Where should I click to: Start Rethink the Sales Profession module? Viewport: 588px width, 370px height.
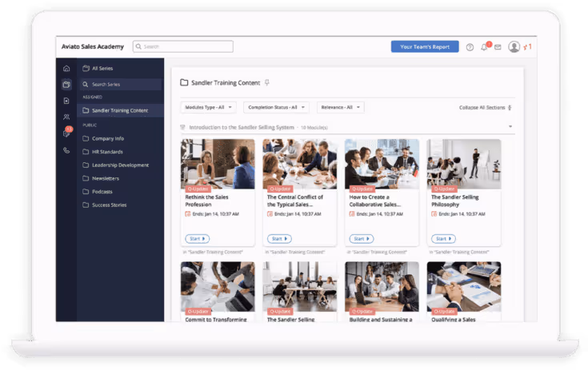coord(198,239)
